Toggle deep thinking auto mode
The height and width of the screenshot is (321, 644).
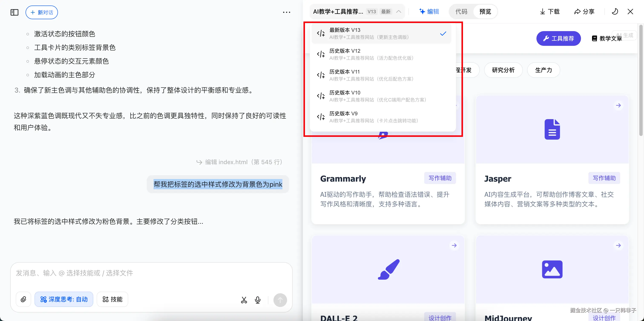point(64,299)
